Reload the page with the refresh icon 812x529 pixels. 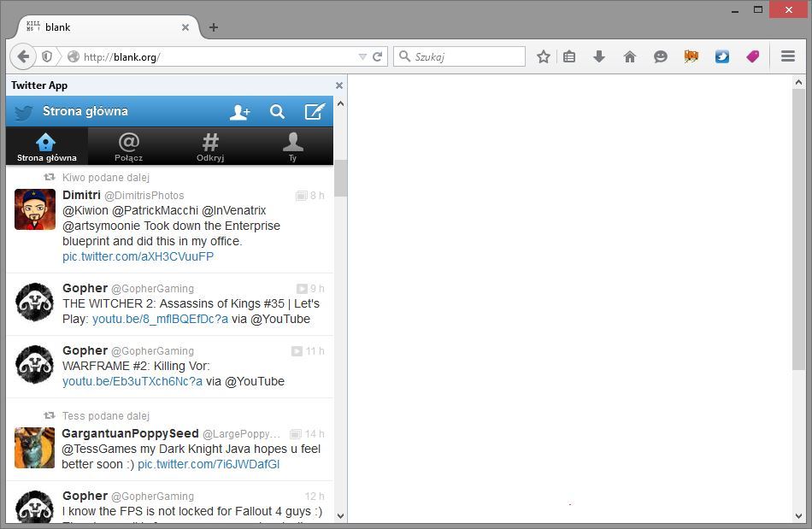point(378,56)
